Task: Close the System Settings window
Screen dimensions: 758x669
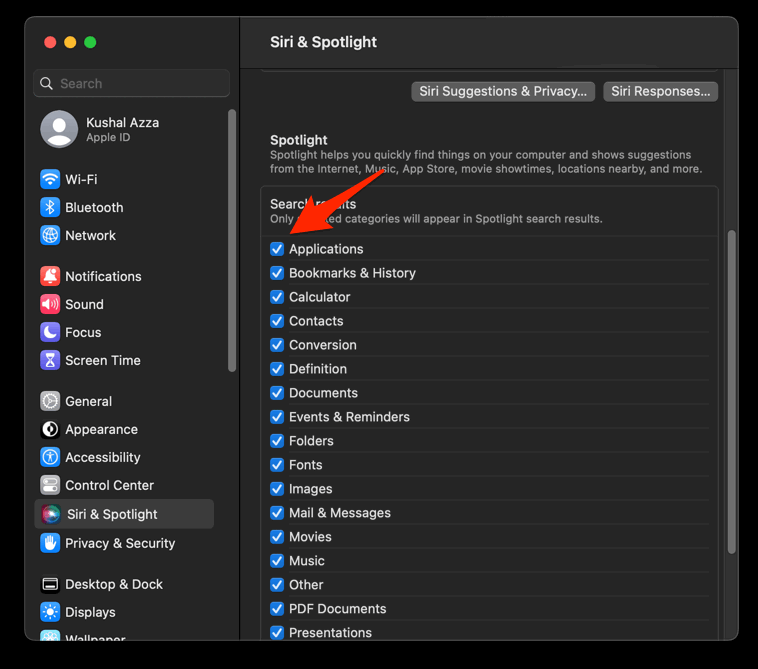Action: pos(50,43)
